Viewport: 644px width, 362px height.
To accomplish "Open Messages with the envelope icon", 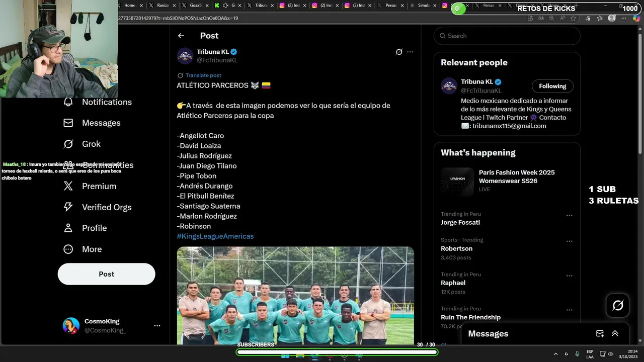I will coord(68,123).
